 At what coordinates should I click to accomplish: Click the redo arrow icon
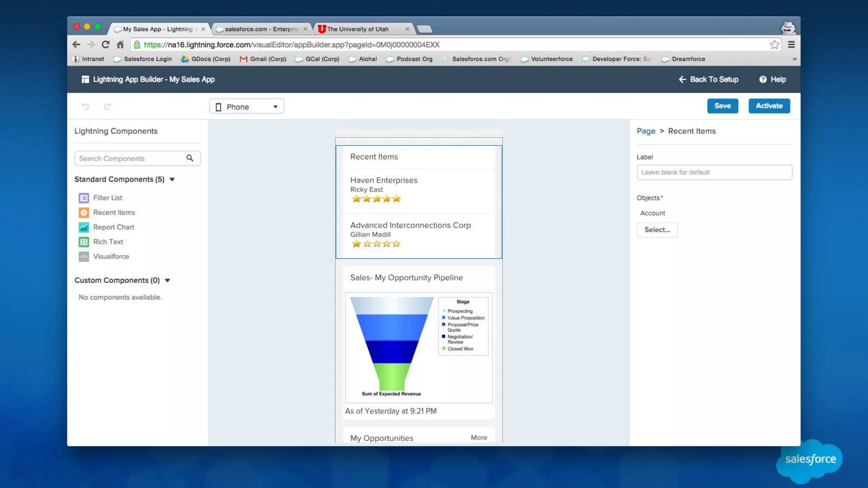click(x=108, y=107)
